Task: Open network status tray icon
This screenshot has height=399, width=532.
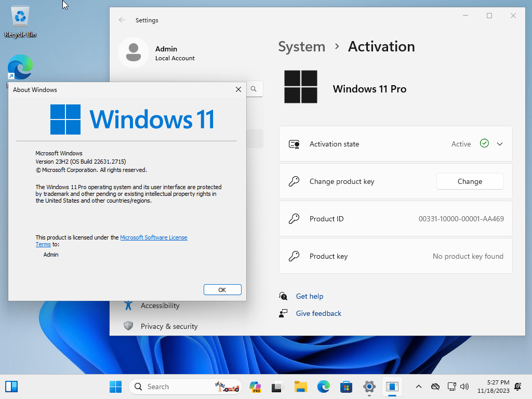Action: [x=451, y=387]
